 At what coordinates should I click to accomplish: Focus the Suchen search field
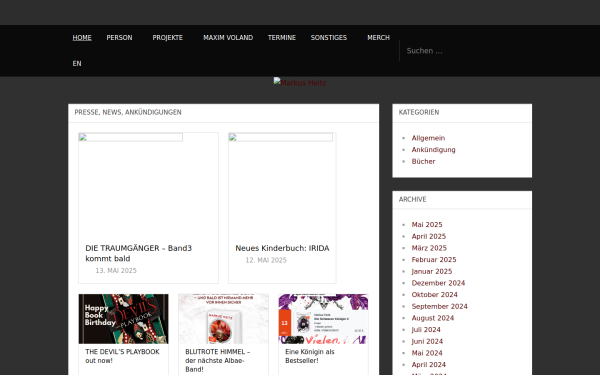pyautogui.click(x=465, y=51)
